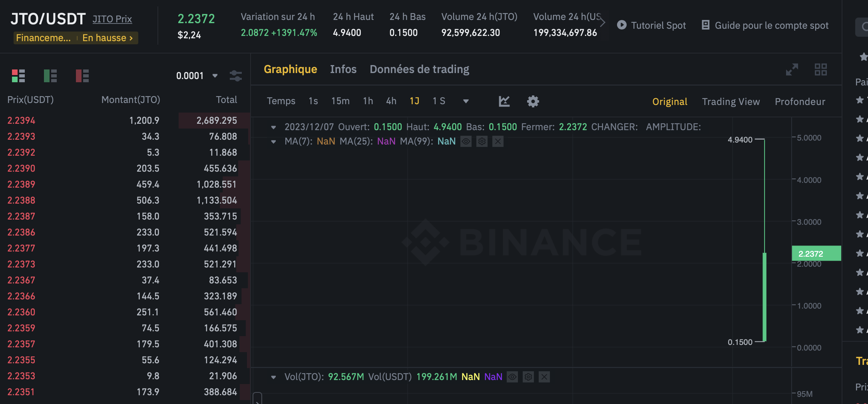Open the Financeme... tag
The image size is (868, 404).
(x=43, y=38)
